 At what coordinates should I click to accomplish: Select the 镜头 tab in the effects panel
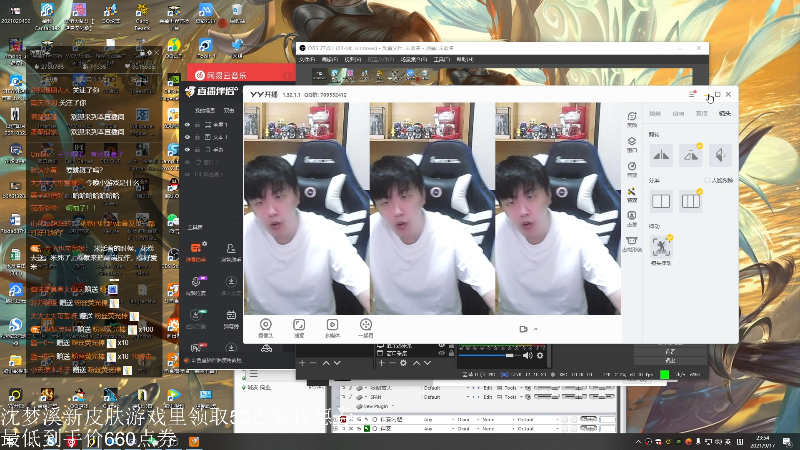point(724,113)
